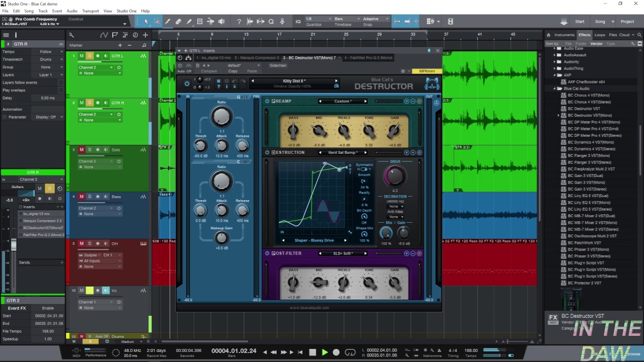644x362 pixels.
Task: Open the marker track flag icon
Action: point(115,35)
